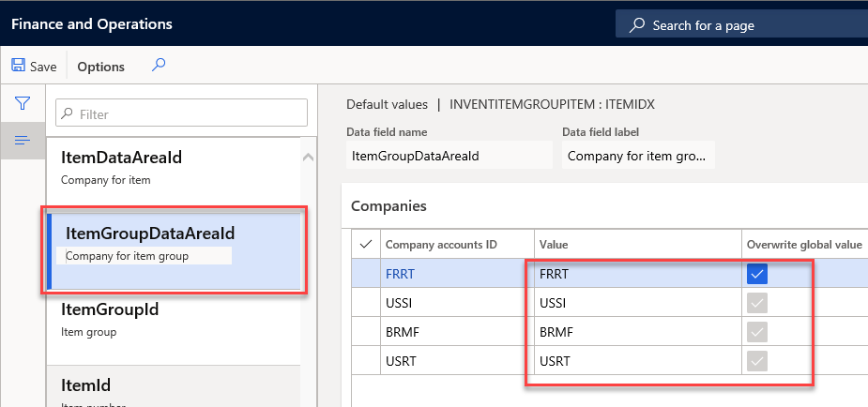Viewport: 868px width, 407px height.
Task: Click the USSI Value cell
Action: point(638,303)
